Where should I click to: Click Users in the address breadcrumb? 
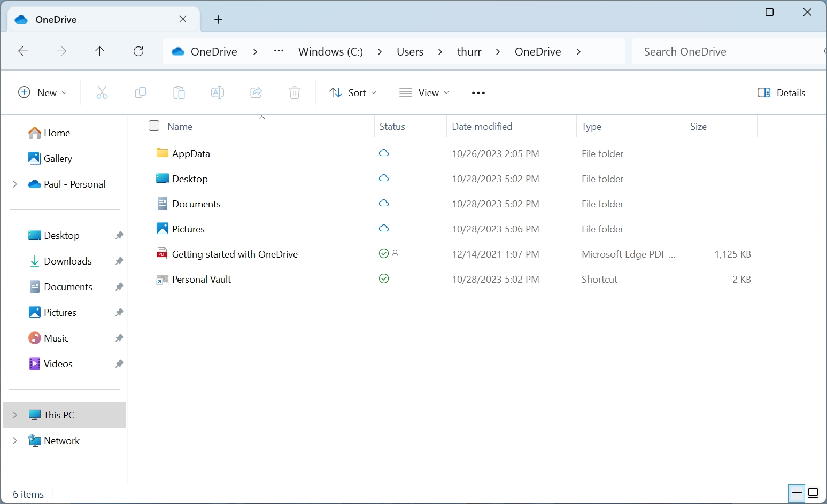410,52
